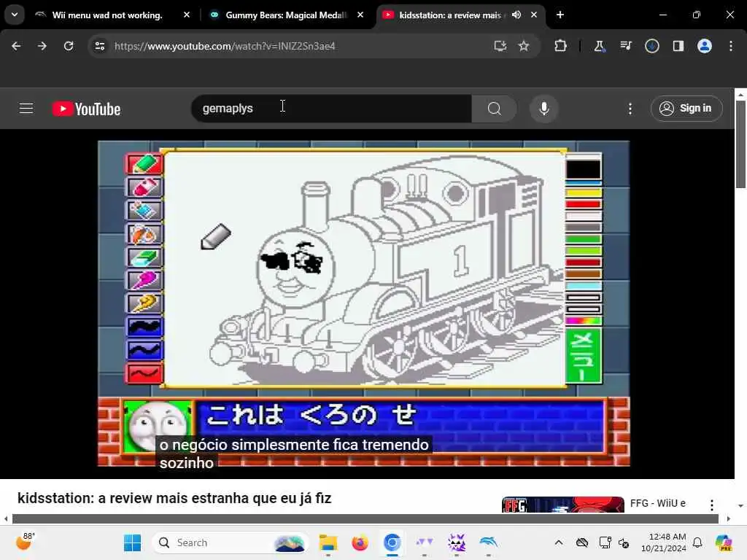The image size is (747, 560).
Task: Select the orange stamp tool in game
Action: [x=144, y=234]
